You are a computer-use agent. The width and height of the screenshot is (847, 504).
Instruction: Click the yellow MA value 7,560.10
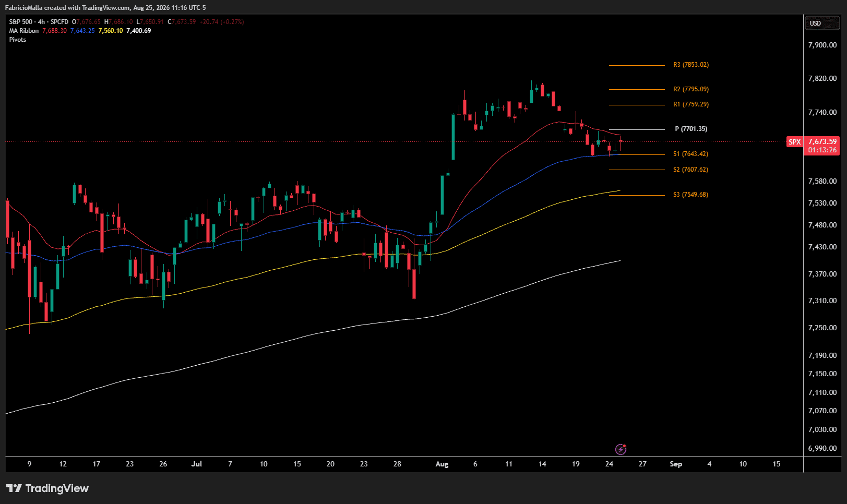point(111,31)
